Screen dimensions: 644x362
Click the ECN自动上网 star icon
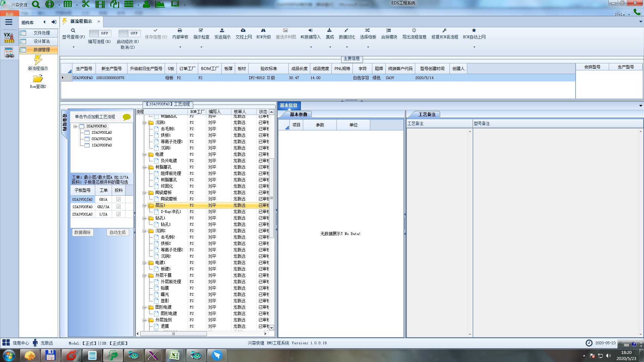pyautogui.click(x=474, y=31)
